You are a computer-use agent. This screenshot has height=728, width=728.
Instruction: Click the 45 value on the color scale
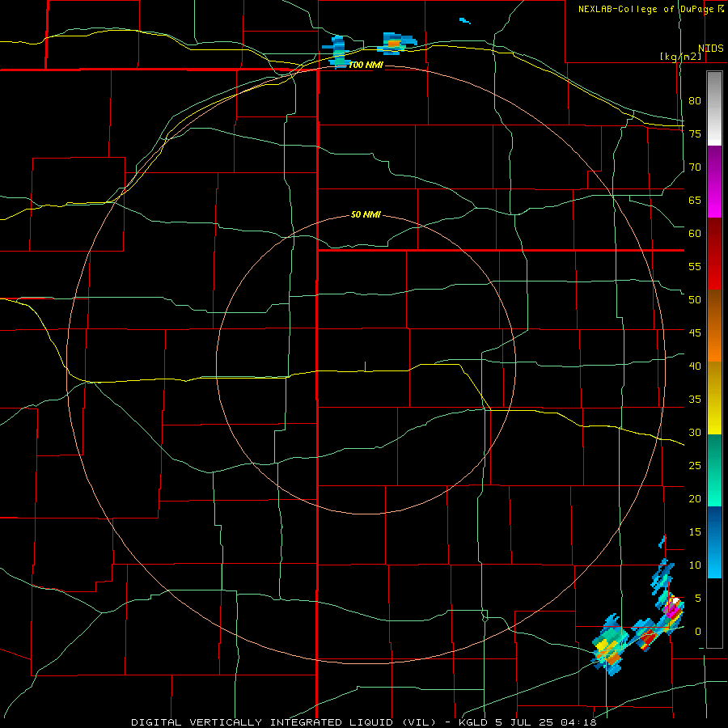coord(695,333)
